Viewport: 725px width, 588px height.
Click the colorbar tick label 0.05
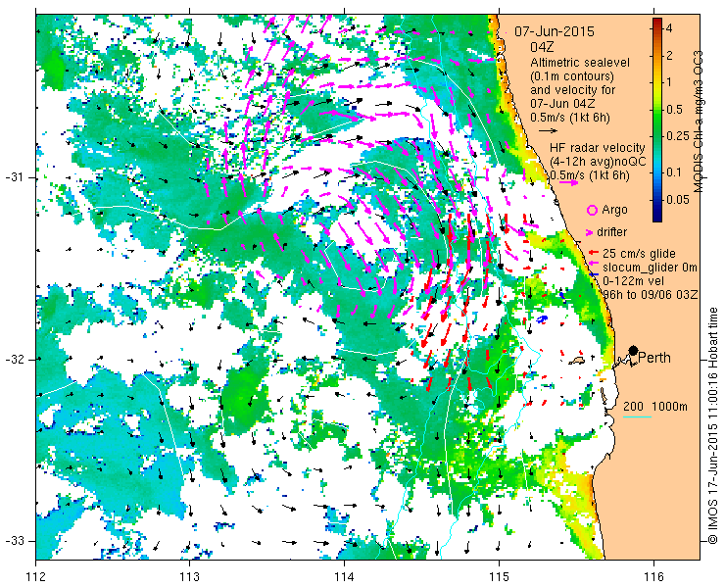click(677, 200)
